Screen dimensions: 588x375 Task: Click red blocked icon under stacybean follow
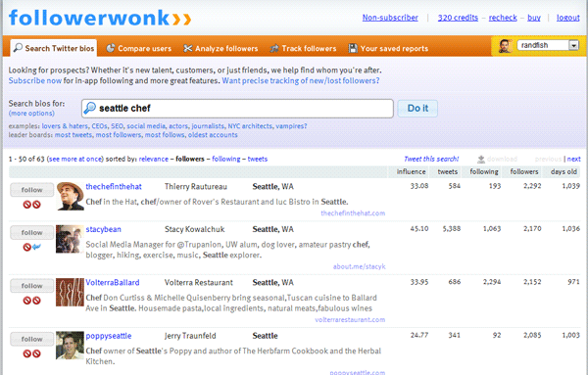[x=27, y=248]
